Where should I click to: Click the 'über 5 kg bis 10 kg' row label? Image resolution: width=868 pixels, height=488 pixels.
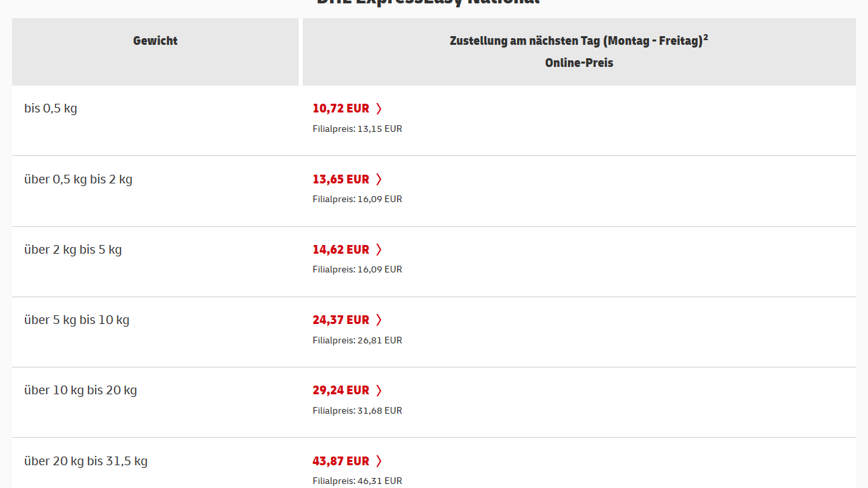[77, 320]
